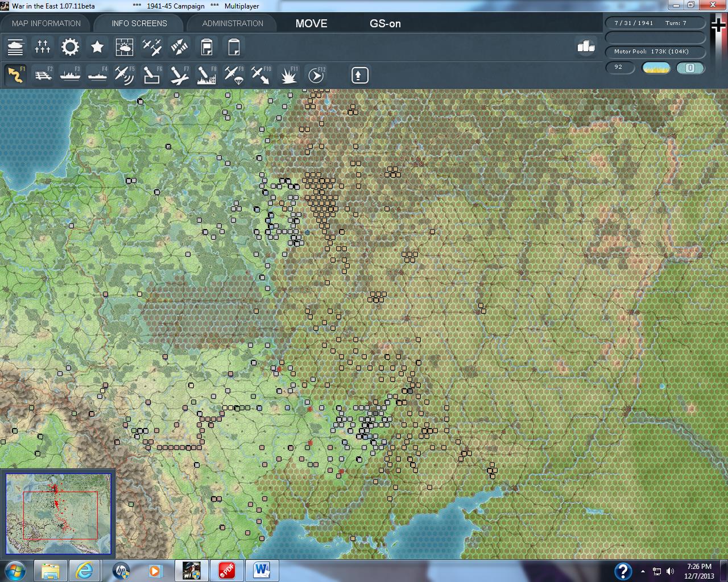This screenshot has width=728, height=582.
Task: Open the media player taskbar icon
Action: tap(155, 570)
